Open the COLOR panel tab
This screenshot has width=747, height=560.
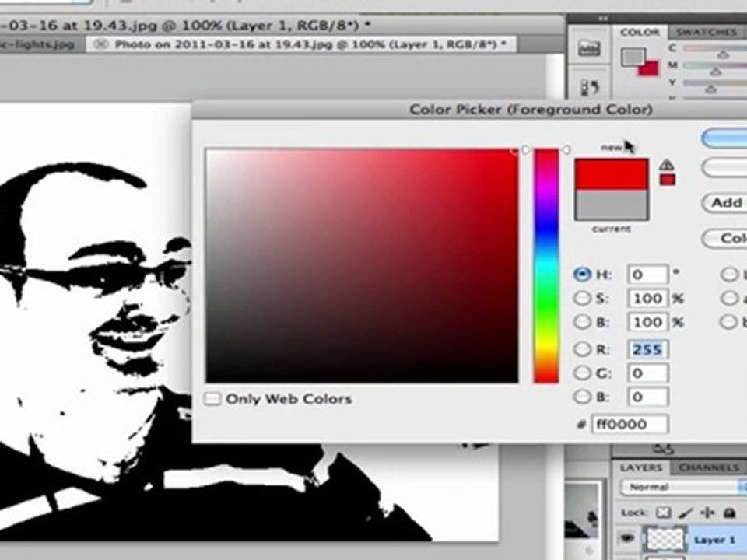[640, 33]
